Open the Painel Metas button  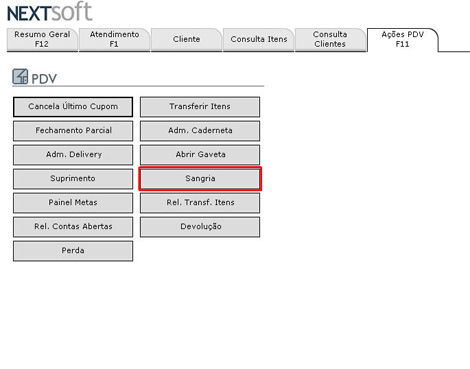73,203
